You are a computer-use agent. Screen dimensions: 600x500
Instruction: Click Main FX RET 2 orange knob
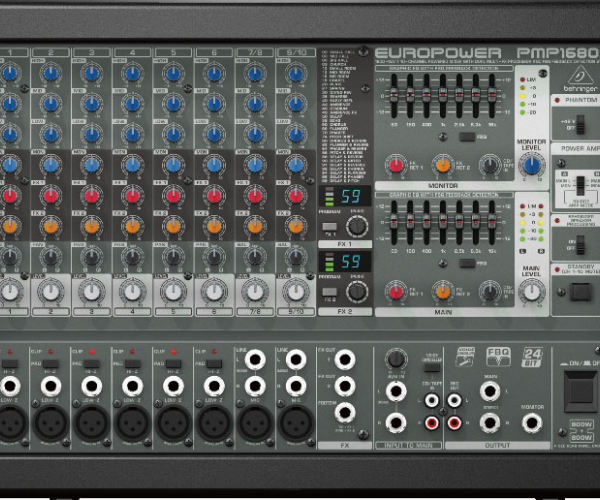click(443, 292)
